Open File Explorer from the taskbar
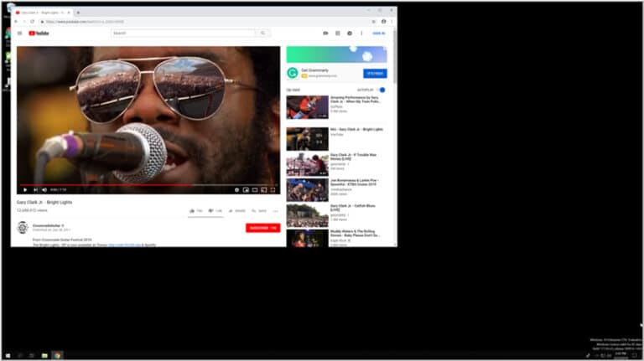 pos(44,355)
